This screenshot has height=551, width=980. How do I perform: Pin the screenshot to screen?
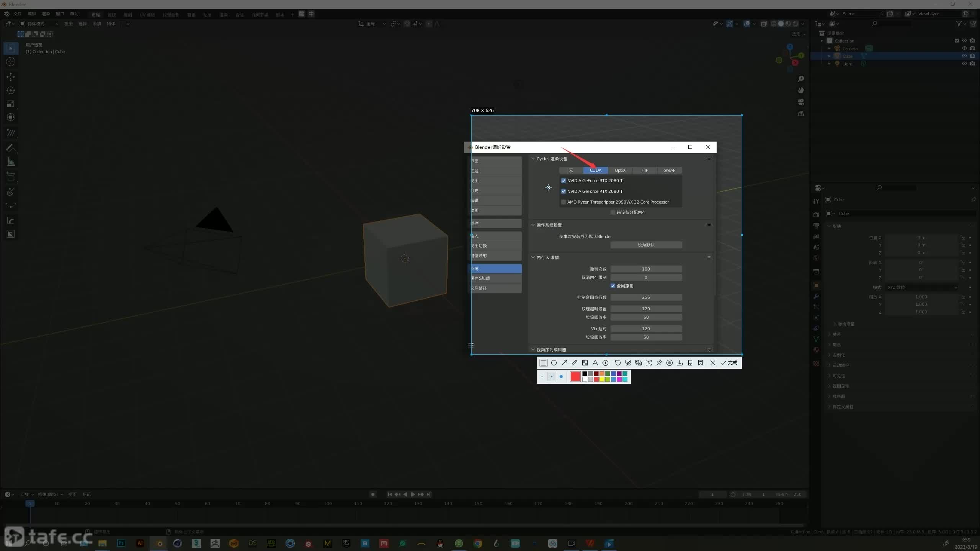pos(659,363)
